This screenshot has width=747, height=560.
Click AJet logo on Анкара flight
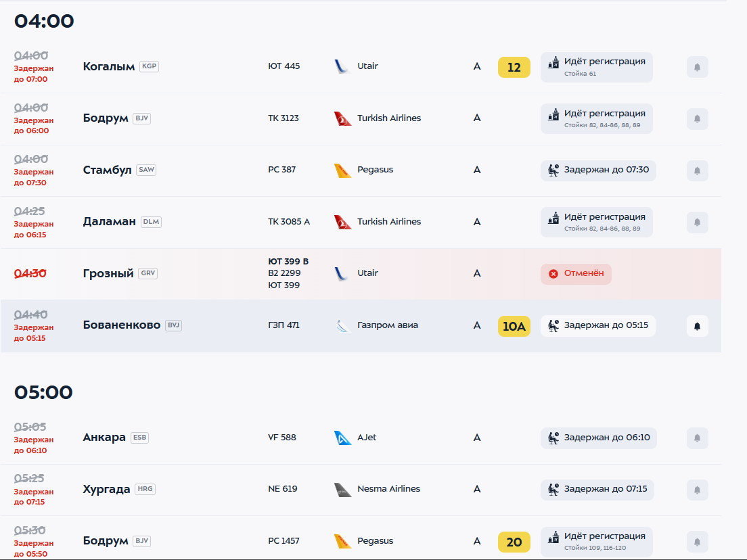click(x=342, y=438)
